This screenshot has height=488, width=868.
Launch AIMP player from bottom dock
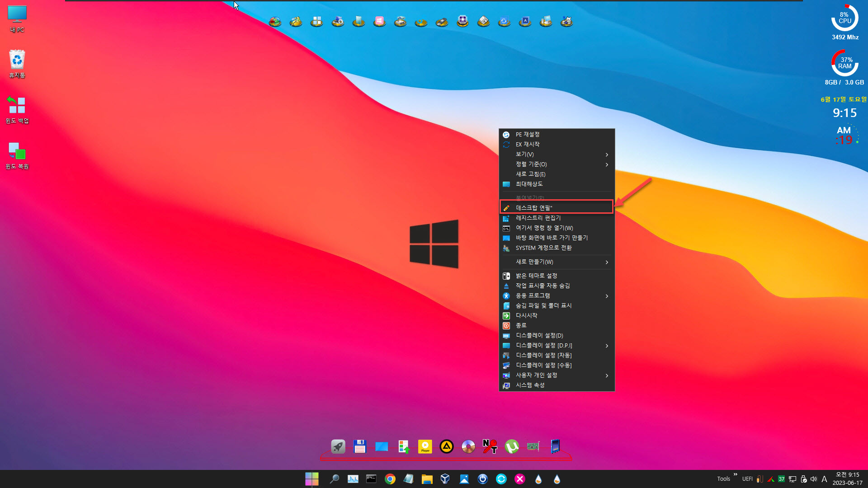coord(447,446)
